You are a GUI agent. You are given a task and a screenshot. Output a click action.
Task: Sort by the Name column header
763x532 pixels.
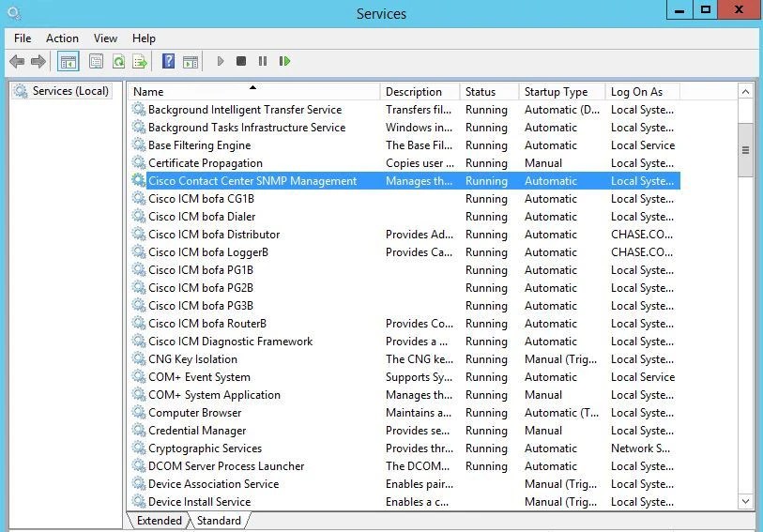[x=253, y=91]
